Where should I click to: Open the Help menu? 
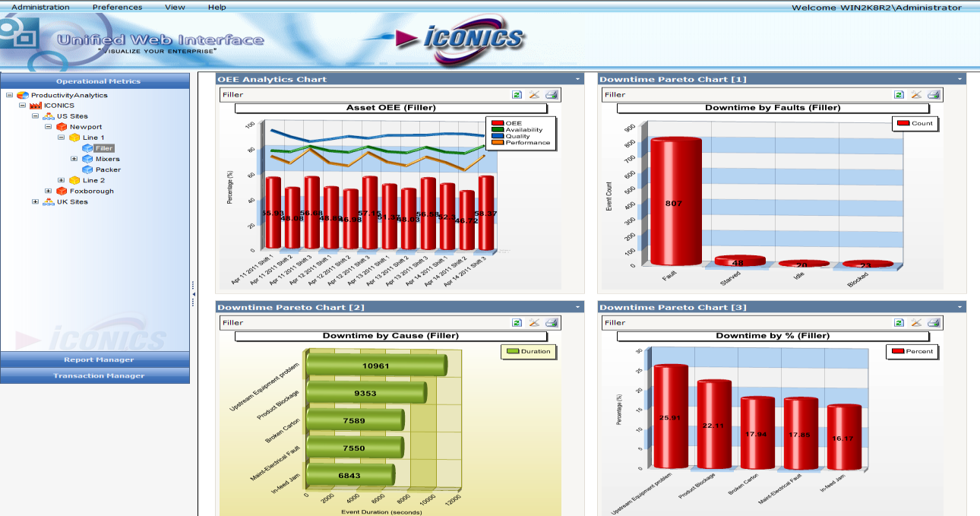217,7
